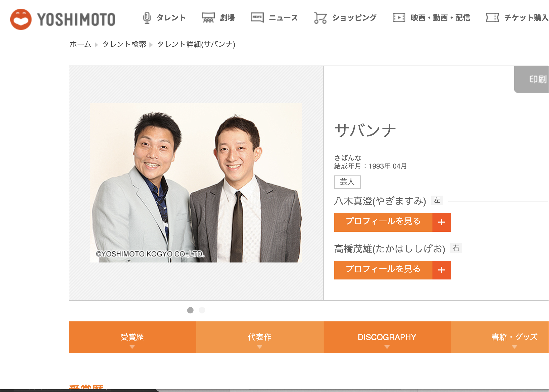This screenshot has width=549, height=392.
Task: Click the microphone icon beside タレント
Action: (147, 18)
